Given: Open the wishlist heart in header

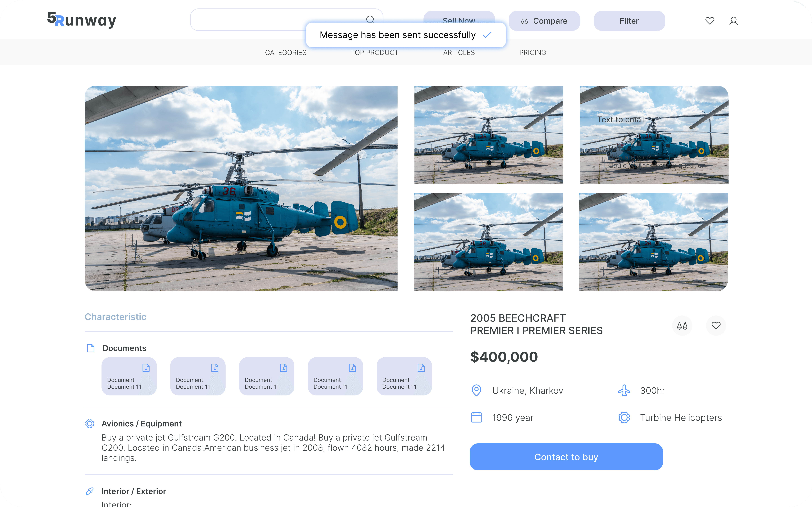Looking at the screenshot, I should (x=710, y=21).
